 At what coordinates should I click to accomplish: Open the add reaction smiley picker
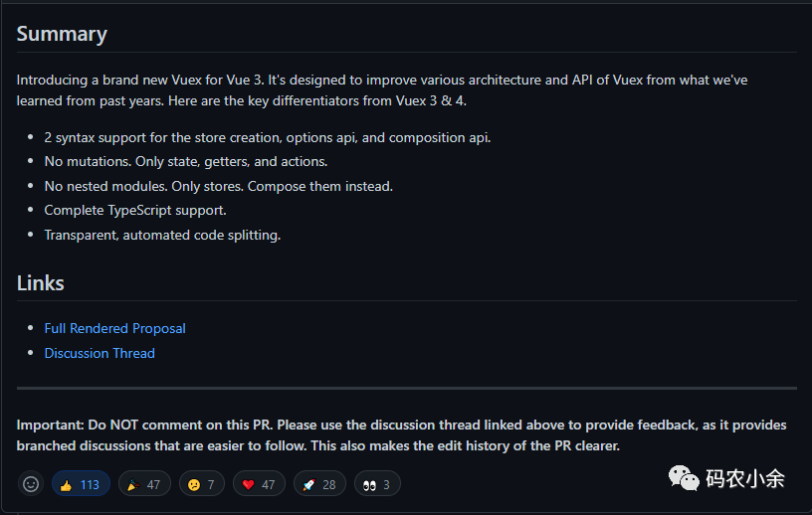(31, 484)
